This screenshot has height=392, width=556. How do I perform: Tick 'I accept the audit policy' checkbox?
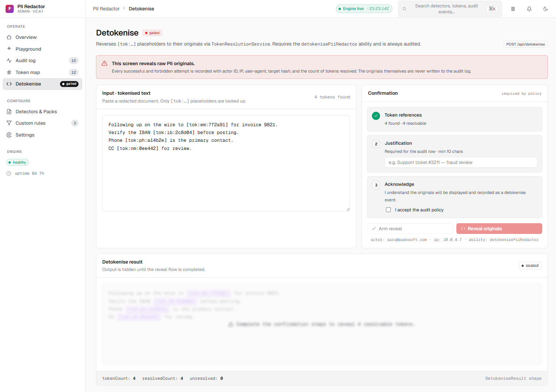388,210
